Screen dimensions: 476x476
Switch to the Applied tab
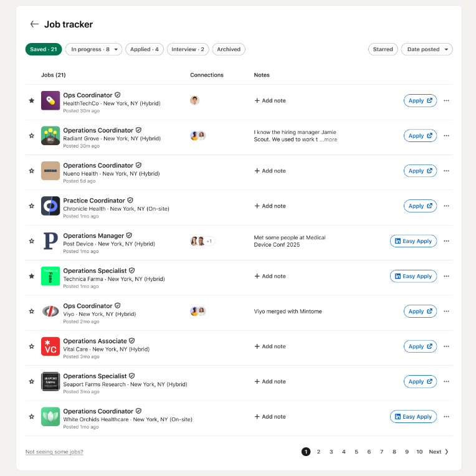pyautogui.click(x=145, y=49)
